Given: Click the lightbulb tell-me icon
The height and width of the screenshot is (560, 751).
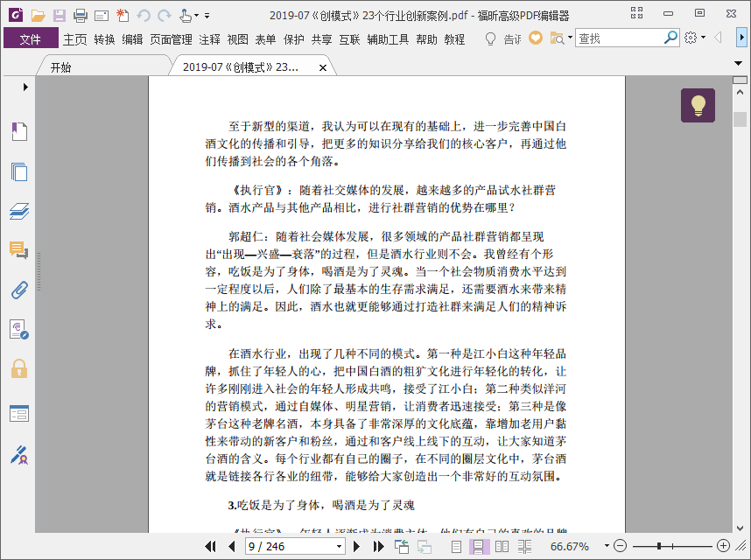Looking at the screenshot, I should tap(490, 38).
